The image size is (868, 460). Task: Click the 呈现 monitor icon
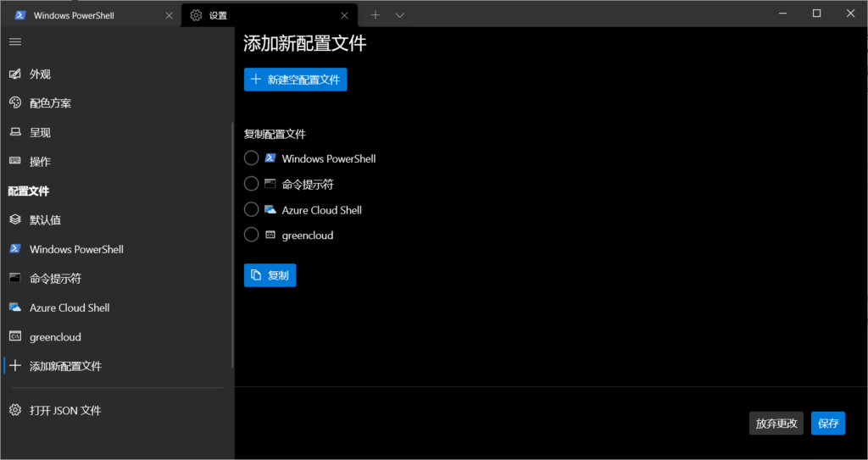tap(15, 132)
